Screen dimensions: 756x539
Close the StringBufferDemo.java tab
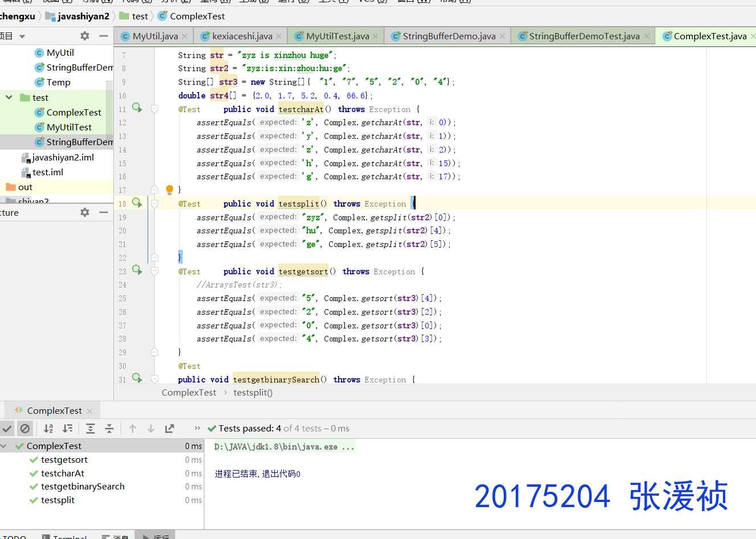[x=502, y=36]
